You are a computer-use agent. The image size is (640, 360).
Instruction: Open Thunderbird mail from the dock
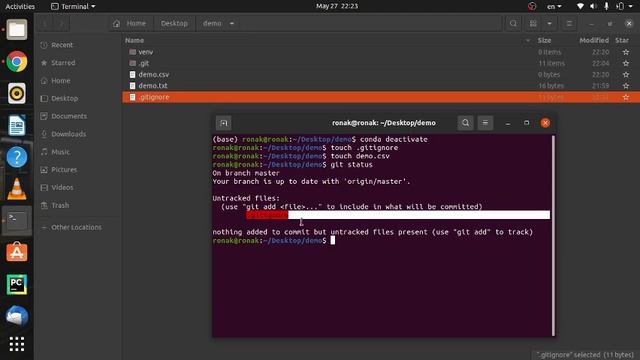click(17, 316)
